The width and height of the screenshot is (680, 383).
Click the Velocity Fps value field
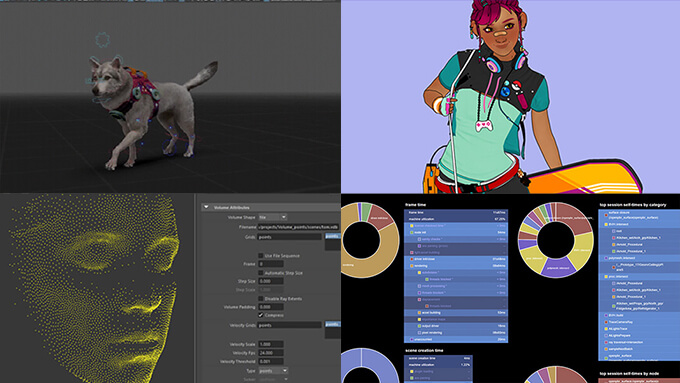coord(271,353)
